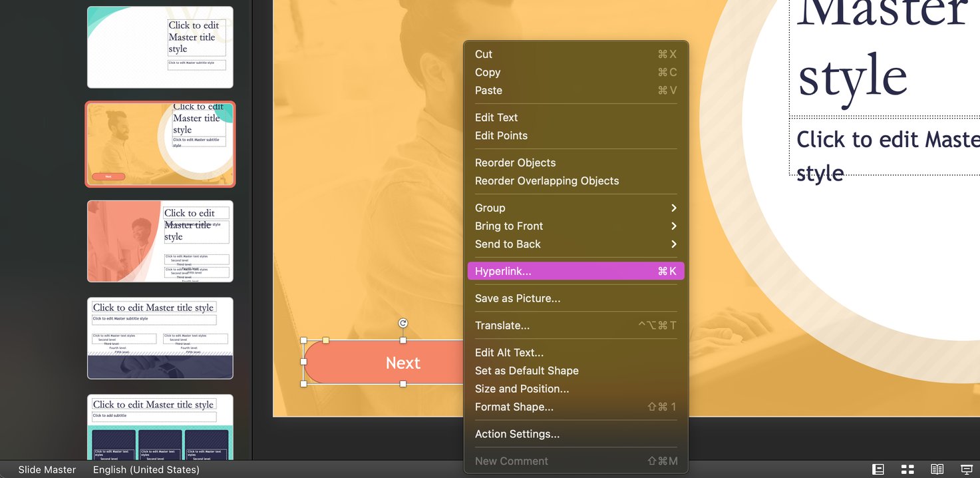The image size is (980, 478).
Task: Click Copy in the context menu
Action: (487, 72)
